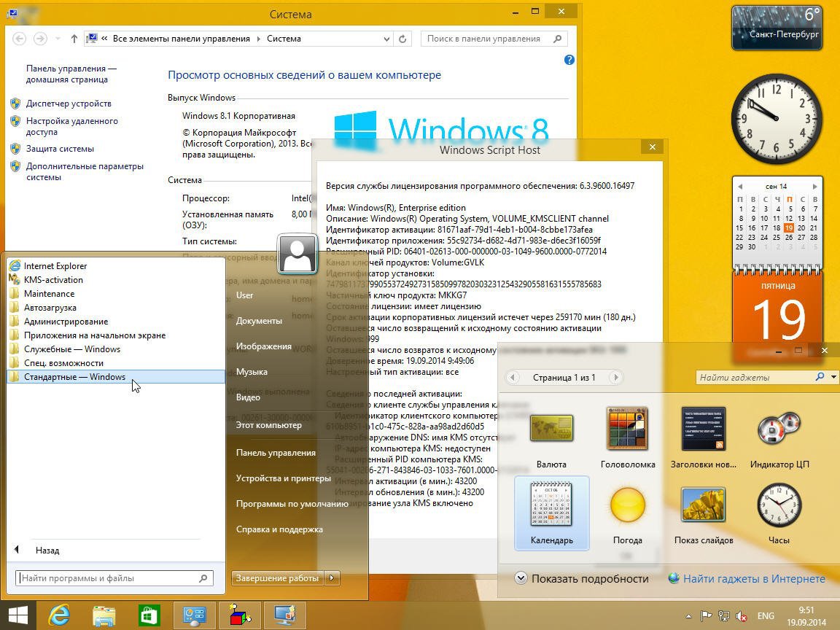The image size is (840, 630).
Task: Open Настройка удаленного доступа link
Action: tap(71, 126)
